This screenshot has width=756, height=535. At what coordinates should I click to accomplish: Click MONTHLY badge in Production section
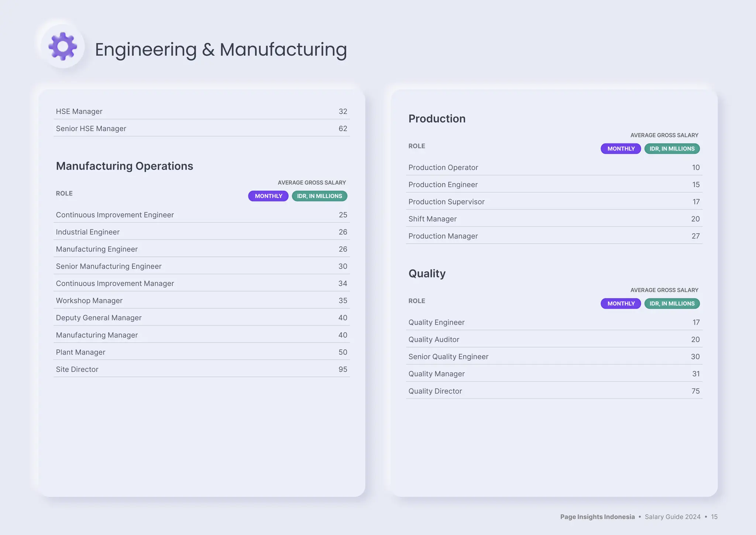[621, 149]
